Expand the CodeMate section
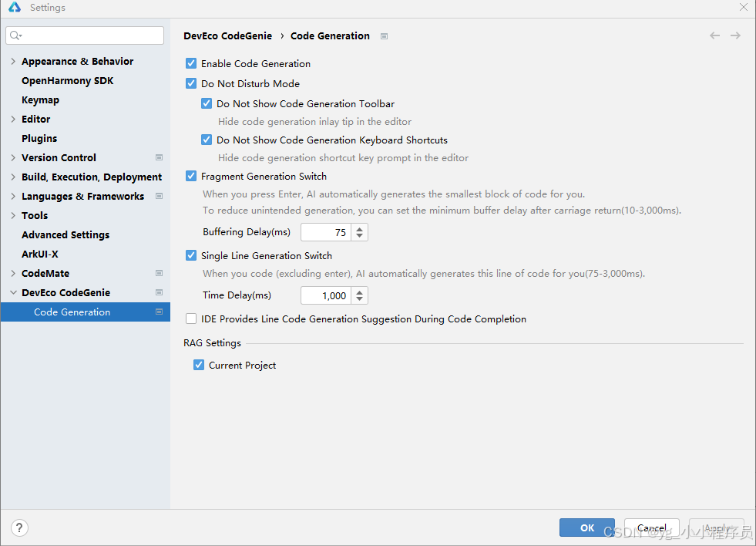Viewport: 756px width, 546px height. (x=13, y=274)
